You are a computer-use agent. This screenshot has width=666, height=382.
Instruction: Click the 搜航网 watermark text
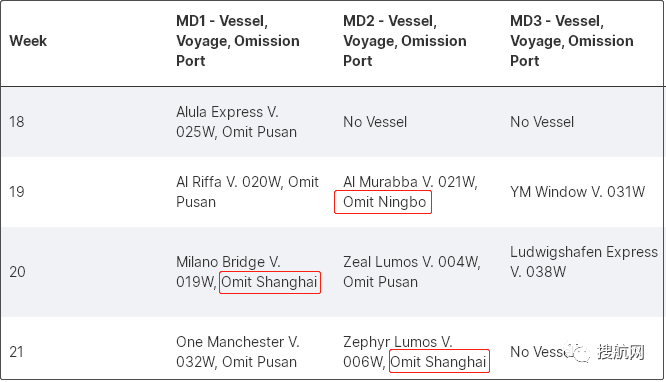(621, 352)
